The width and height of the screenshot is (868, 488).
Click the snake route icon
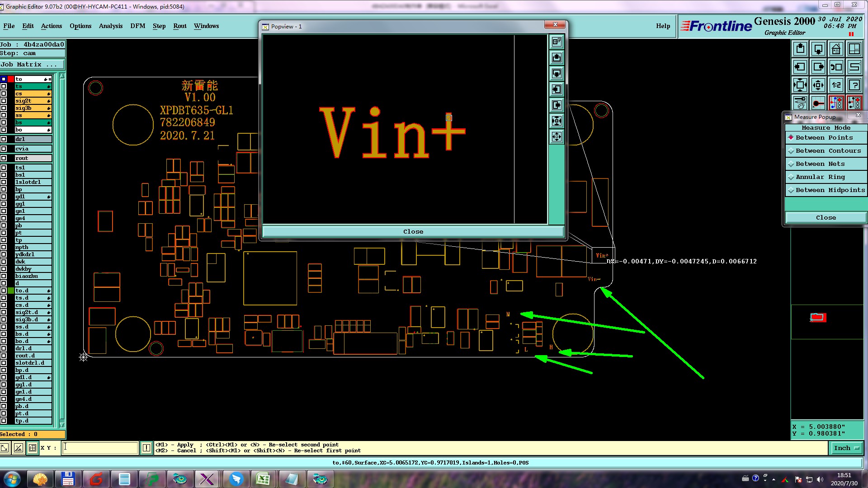(x=854, y=67)
